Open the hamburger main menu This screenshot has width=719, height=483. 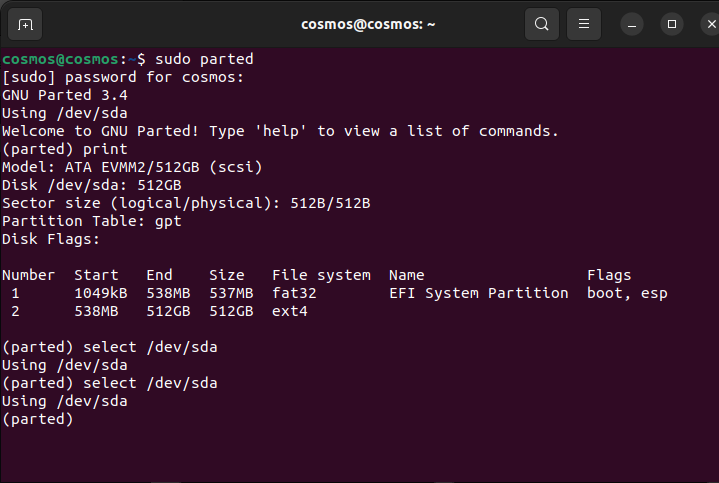click(584, 24)
